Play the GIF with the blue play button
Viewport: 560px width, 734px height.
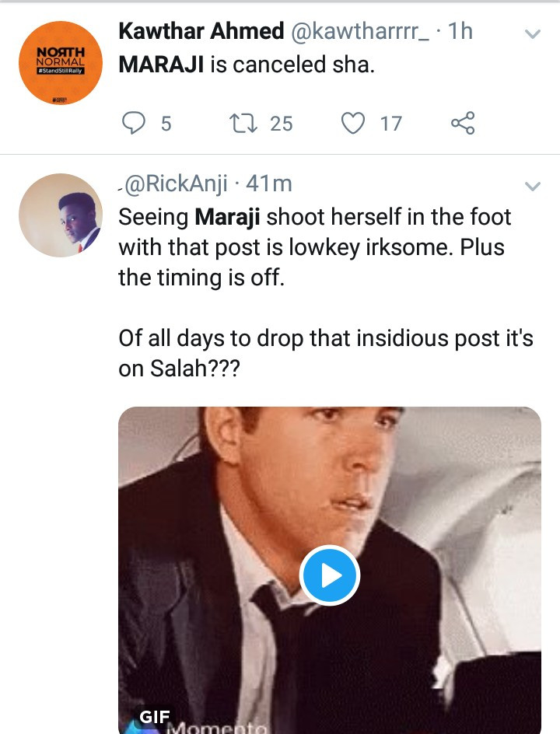click(329, 576)
